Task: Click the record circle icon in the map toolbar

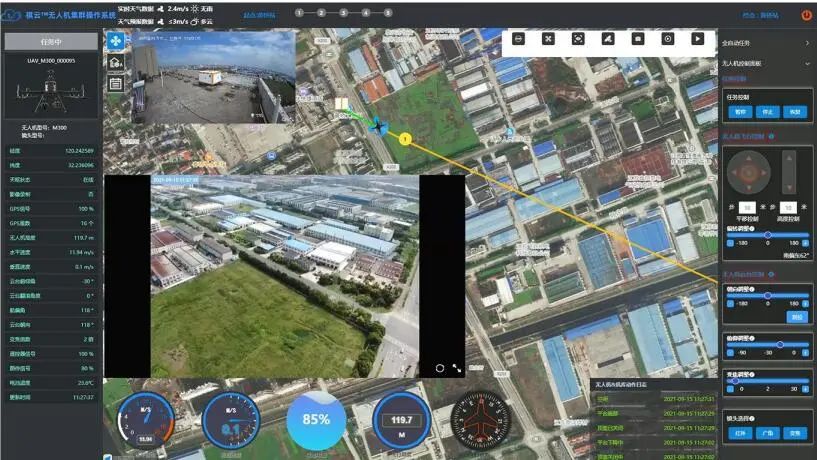Action: (x=668, y=38)
